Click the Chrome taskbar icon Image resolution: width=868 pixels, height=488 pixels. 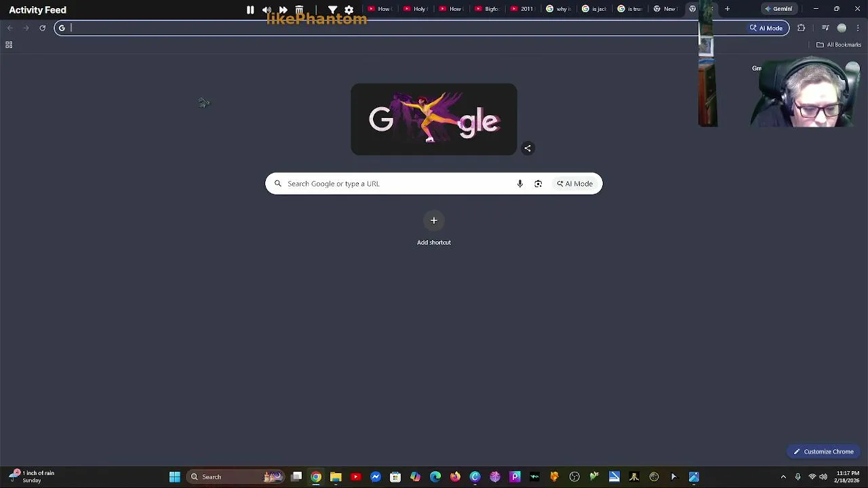(x=316, y=476)
